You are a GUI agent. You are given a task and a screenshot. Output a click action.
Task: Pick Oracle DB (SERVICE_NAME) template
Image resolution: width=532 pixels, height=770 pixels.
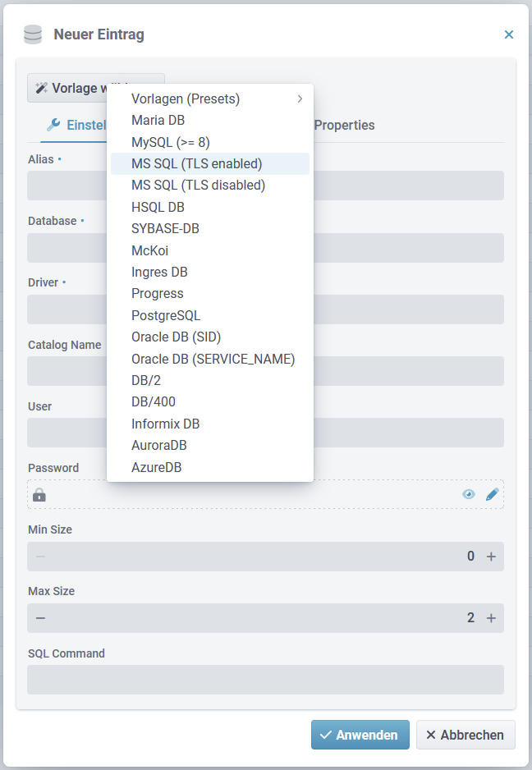coord(213,359)
